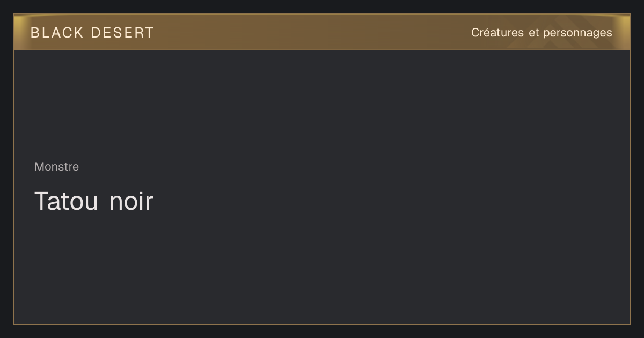Click empty area above Monstre label

click(x=322, y=105)
